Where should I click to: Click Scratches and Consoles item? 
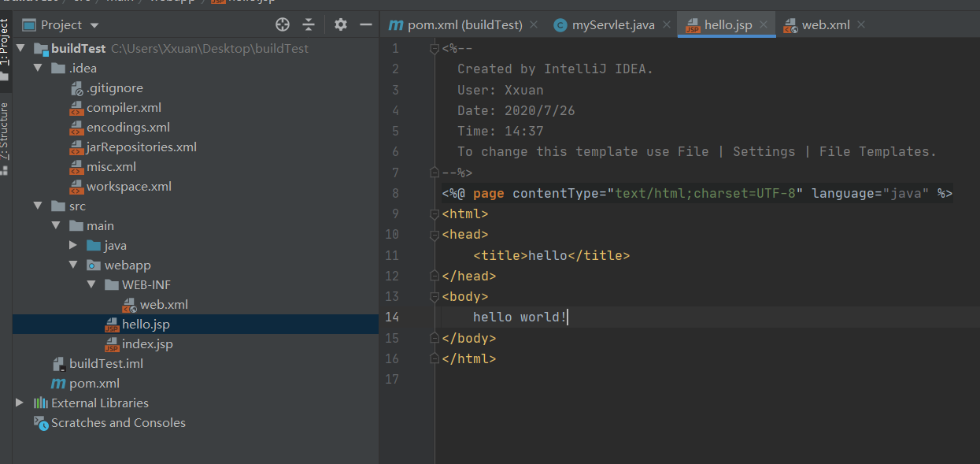[118, 423]
